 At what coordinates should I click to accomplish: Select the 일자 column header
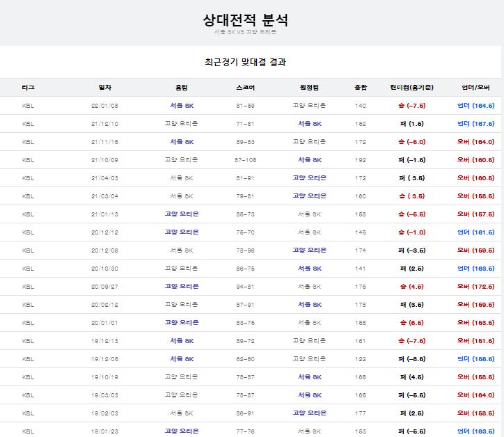click(105, 88)
